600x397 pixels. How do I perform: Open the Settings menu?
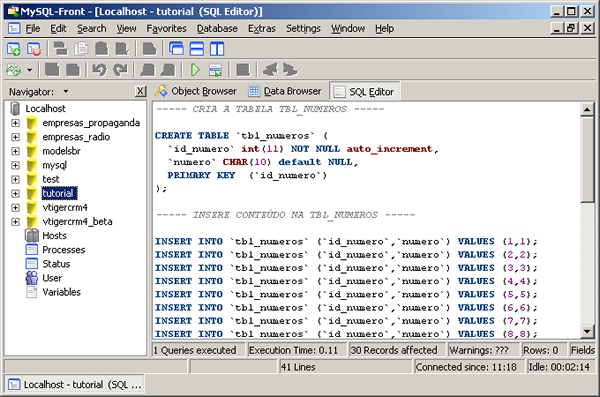303,29
